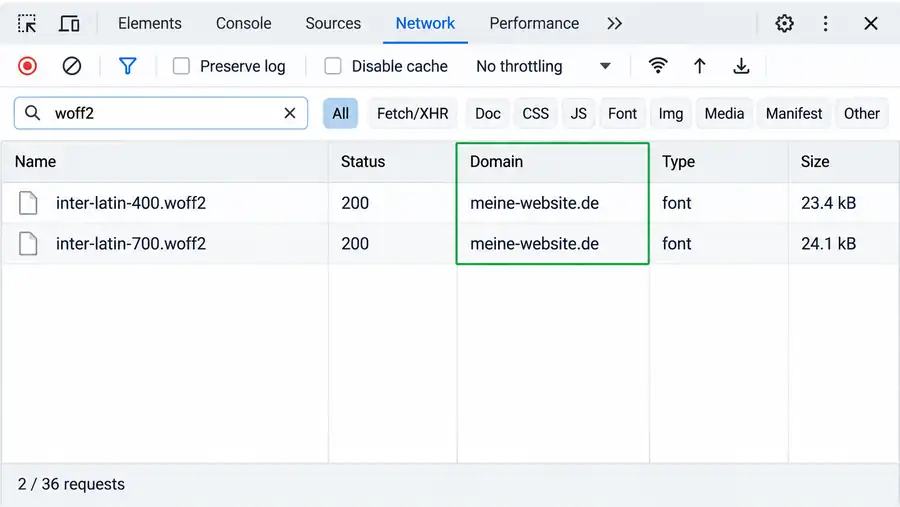Toggle the filter funnel icon
Image resolution: width=900 pixels, height=507 pixels.
tap(127, 66)
